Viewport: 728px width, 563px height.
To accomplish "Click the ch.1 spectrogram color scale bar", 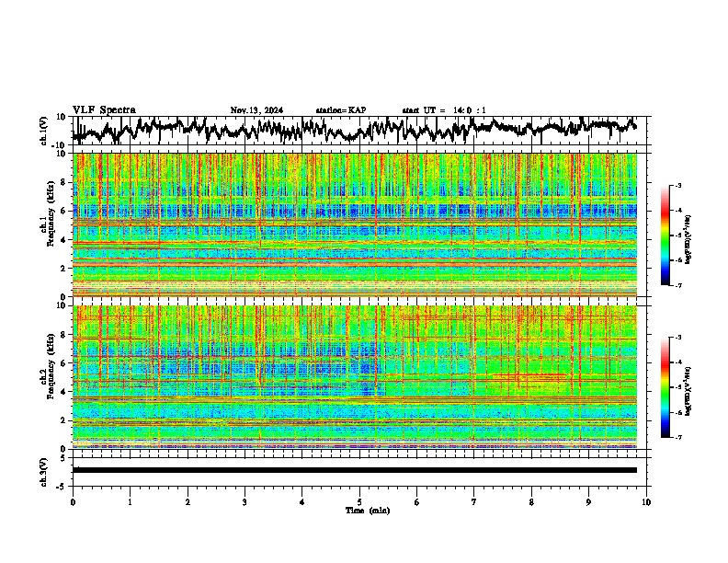I will (x=665, y=236).
